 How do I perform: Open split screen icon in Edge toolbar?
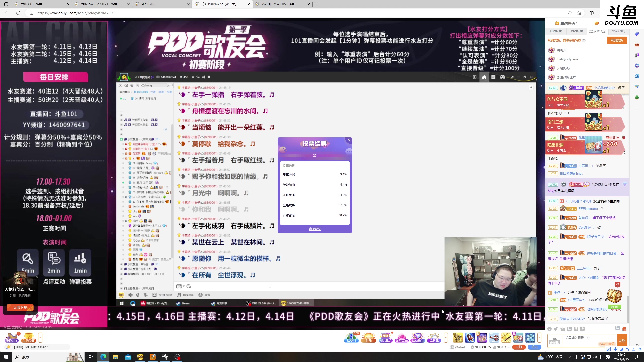(592, 13)
